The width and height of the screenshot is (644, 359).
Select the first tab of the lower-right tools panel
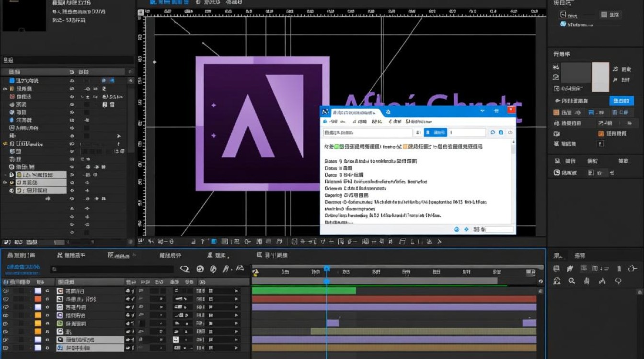click(x=557, y=256)
